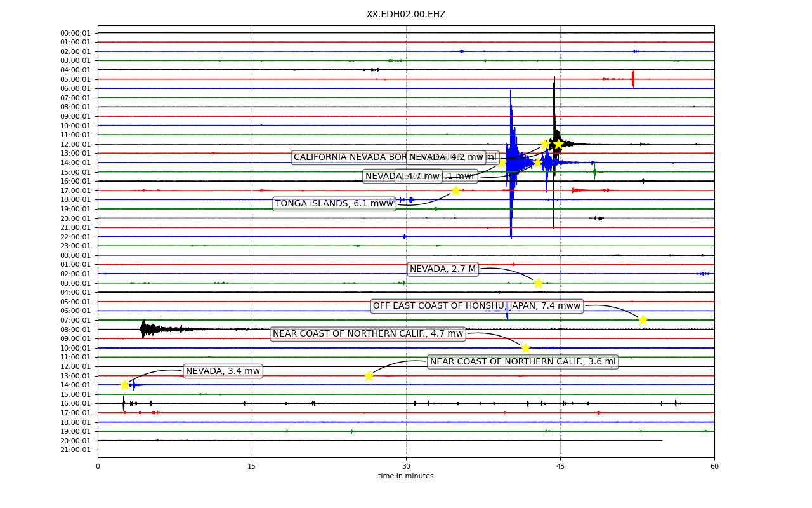812x508 pixels.
Task: Click the NEVADA, 4.7 mw annotation label
Action: [x=403, y=177]
